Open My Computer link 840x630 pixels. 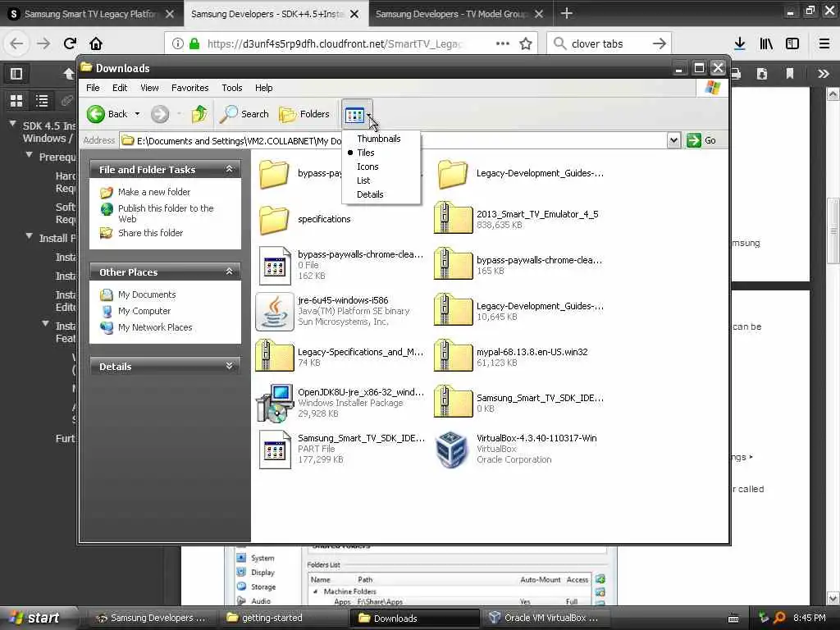[144, 311]
